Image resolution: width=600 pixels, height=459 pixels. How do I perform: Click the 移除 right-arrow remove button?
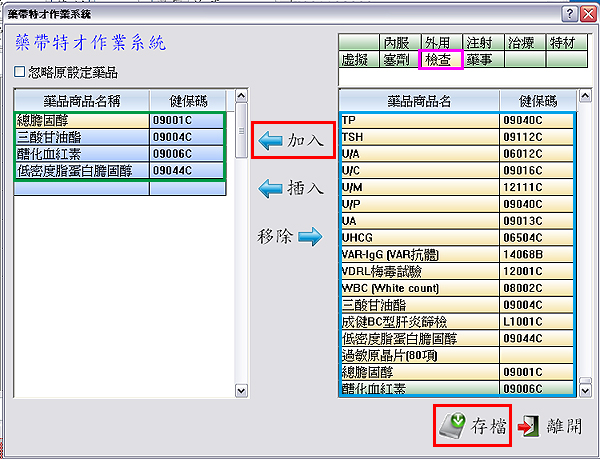290,236
